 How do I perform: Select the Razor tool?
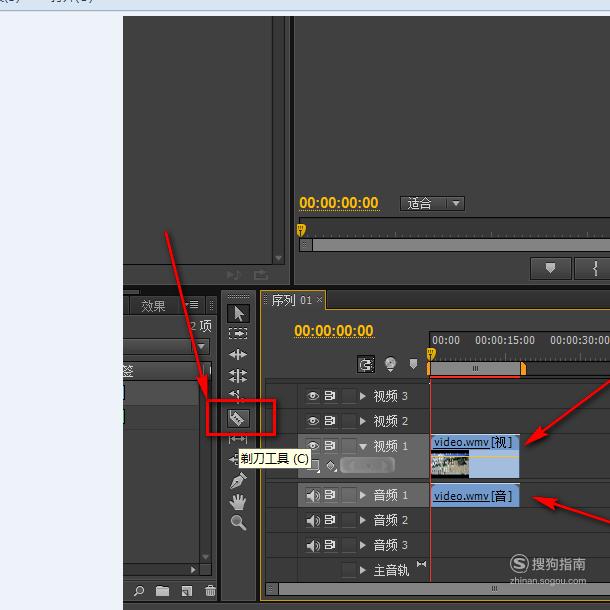pos(238,419)
